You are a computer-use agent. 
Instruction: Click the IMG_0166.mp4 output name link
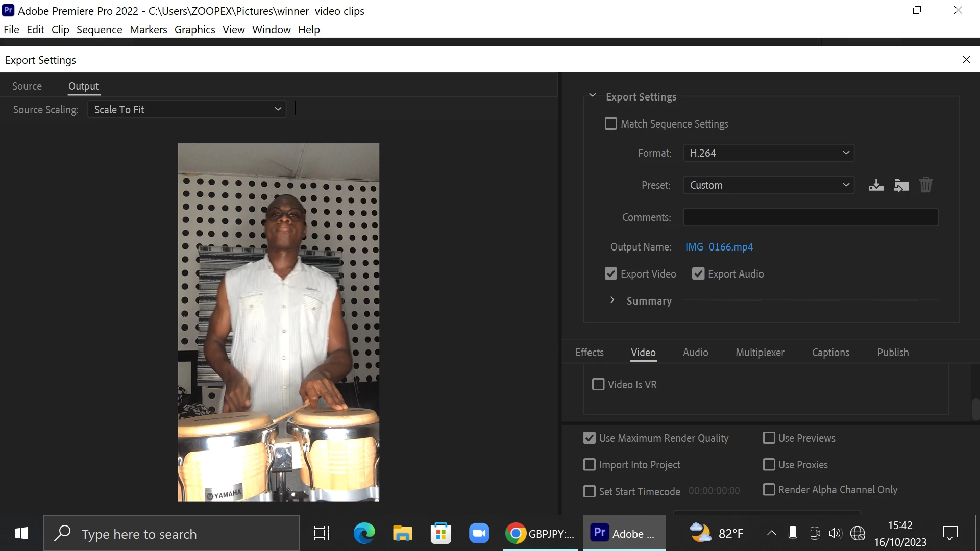(x=719, y=247)
